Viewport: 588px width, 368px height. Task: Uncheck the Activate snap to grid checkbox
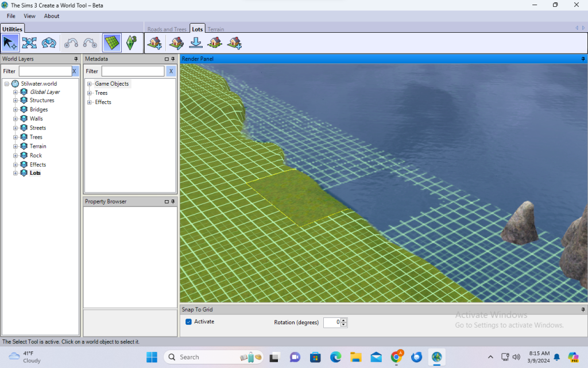188,321
